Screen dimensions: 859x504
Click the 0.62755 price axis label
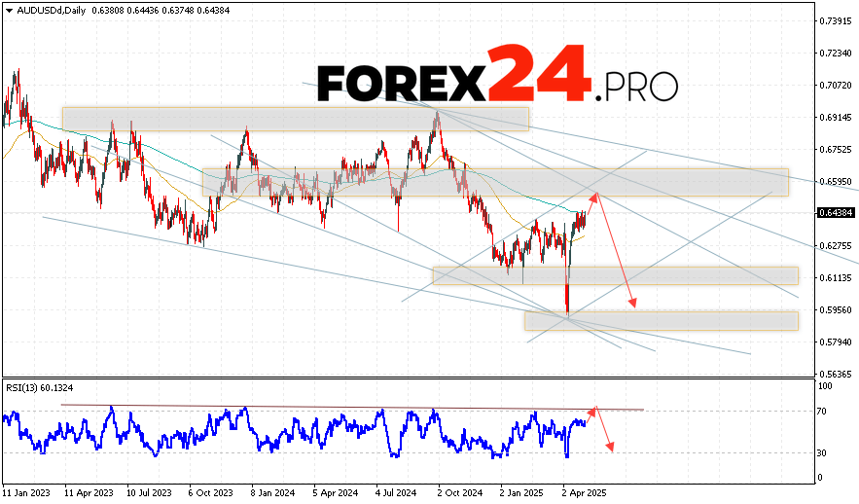click(836, 246)
